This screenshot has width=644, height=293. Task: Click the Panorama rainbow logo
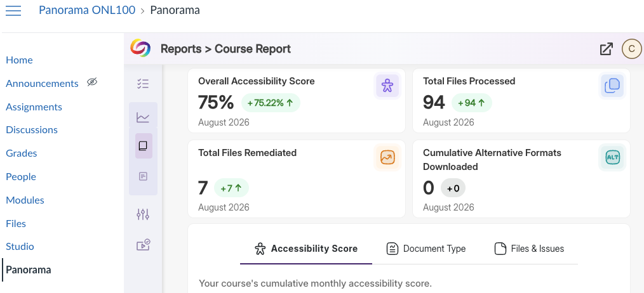pyautogui.click(x=140, y=48)
